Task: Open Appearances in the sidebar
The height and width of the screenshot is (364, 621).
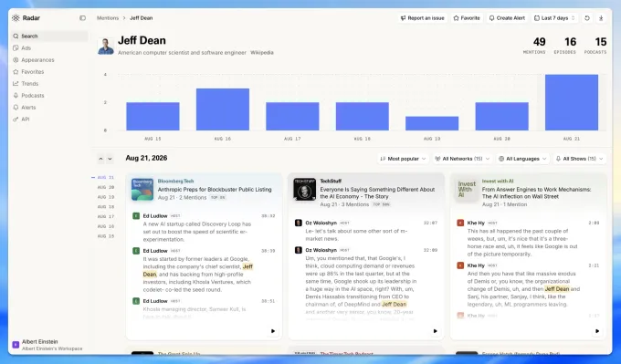Action: click(49, 59)
